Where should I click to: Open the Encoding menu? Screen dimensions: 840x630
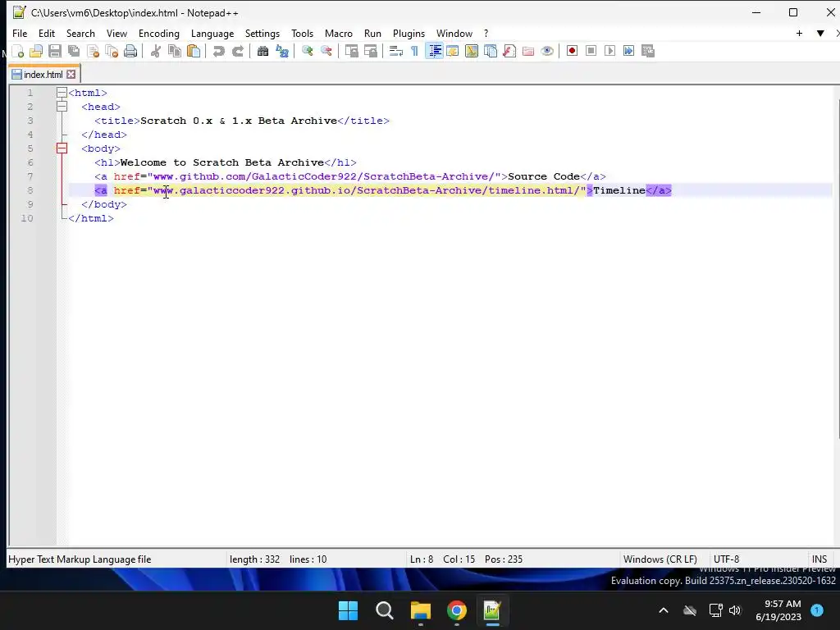point(159,33)
